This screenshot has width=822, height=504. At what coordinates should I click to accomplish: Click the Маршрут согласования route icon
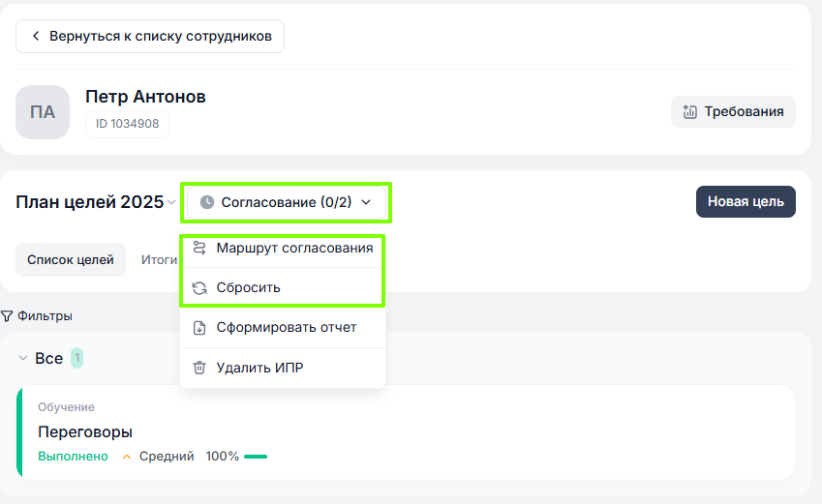199,248
